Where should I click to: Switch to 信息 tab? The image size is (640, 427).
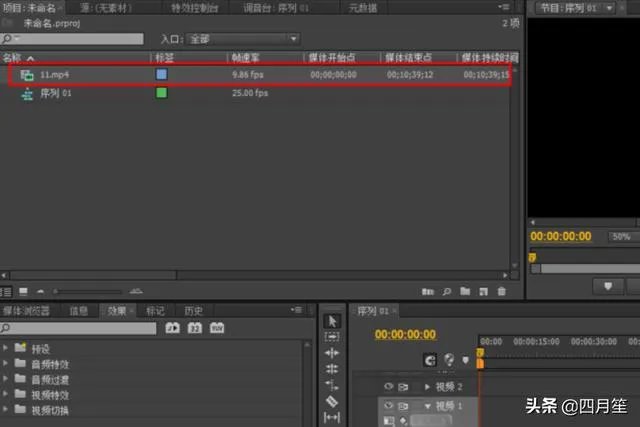point(79,311)
